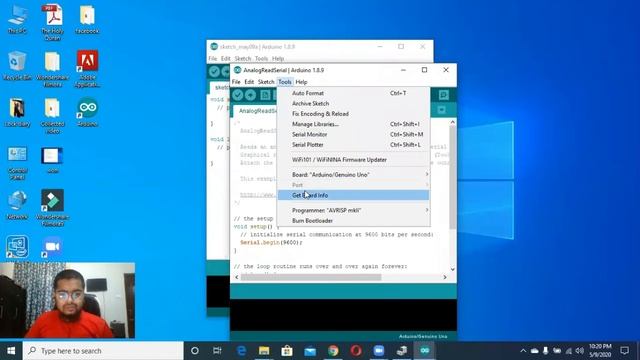Open Serial Monitor from Tools menu
640x360 pixels.
(353, 134)
